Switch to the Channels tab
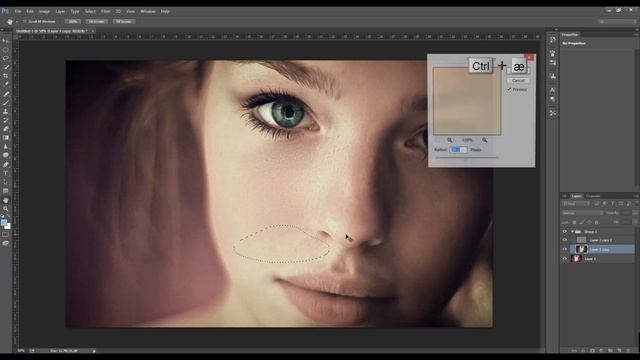 [x=593, y=196]
